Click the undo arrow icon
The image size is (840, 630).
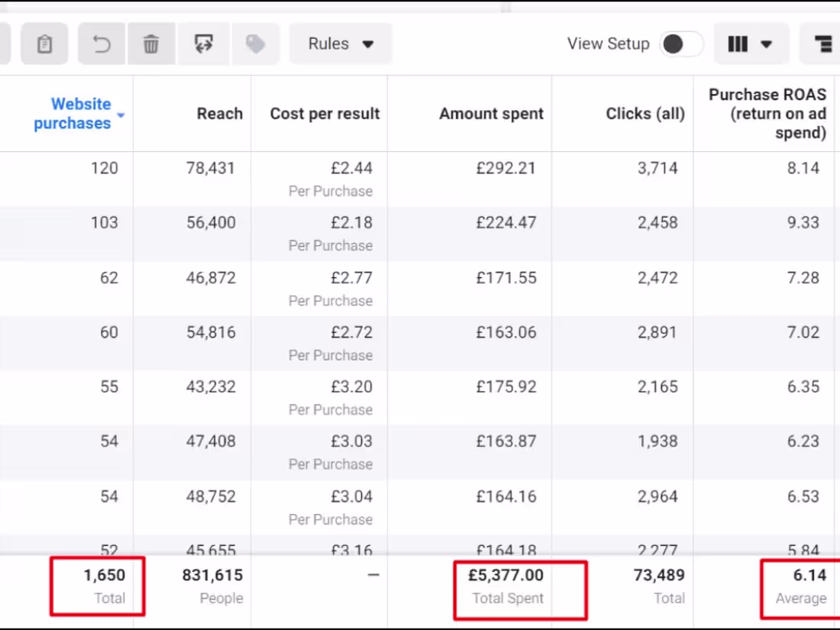[x=102, y=44]
